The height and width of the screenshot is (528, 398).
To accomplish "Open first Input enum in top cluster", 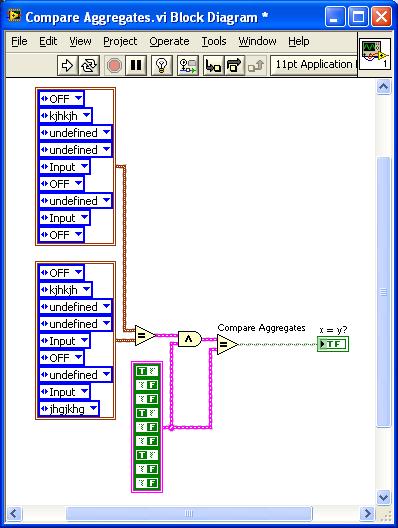I will (x=65, y=167).
